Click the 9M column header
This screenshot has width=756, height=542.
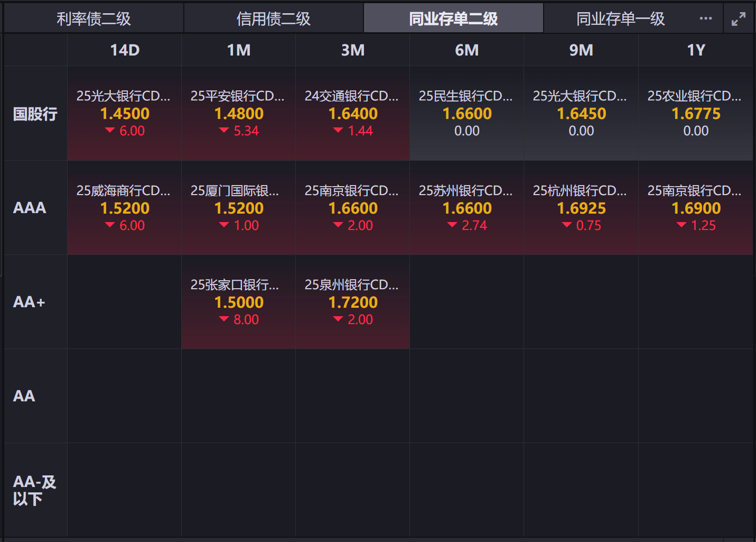pos(581,50)
